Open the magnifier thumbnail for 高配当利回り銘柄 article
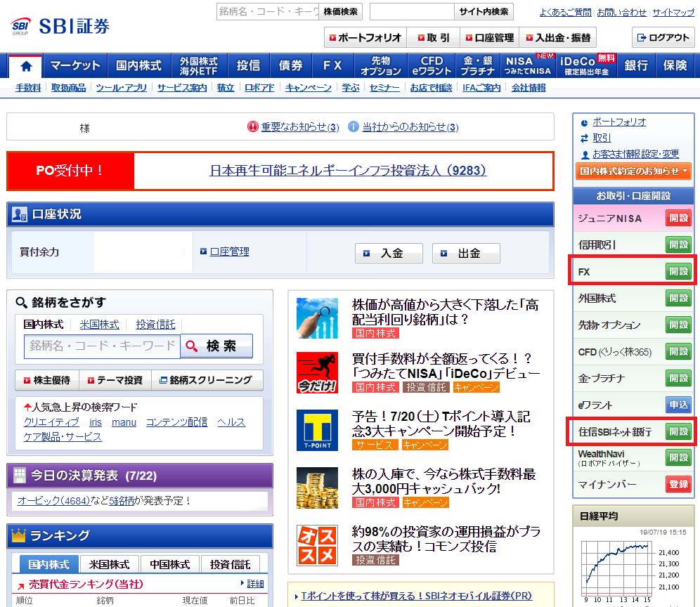700x607 pixels. pyautogui.click(x=318, y=318)
